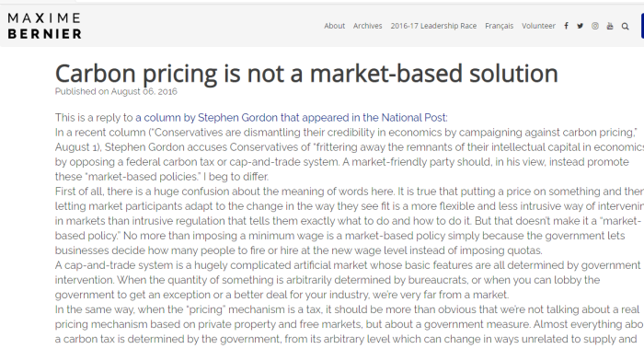Open 2016-17 Leadership Race menu item

[433, 26]
